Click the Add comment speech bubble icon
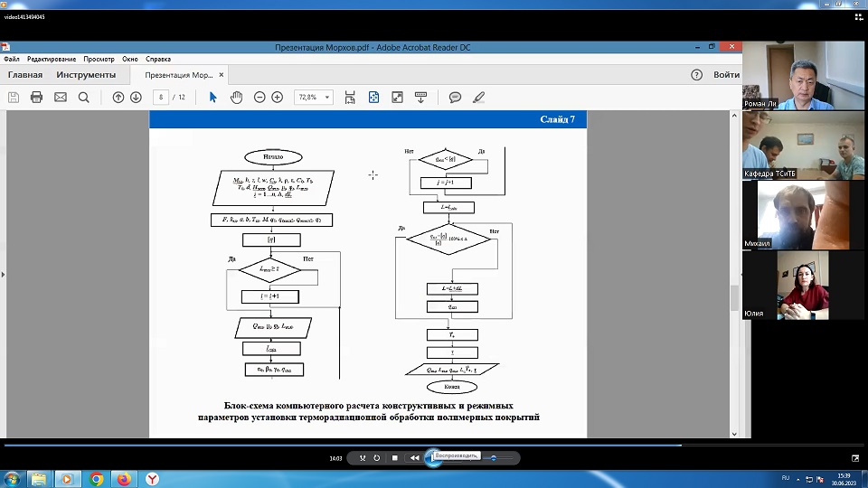Viewport: 868px width, 488px height. (x=455, y=98)
